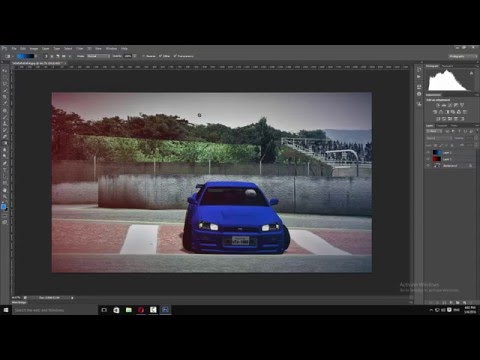Add a Hue/Saturation adjustment layer
Screen dimensions: 480x360
(x=435, y=112)
